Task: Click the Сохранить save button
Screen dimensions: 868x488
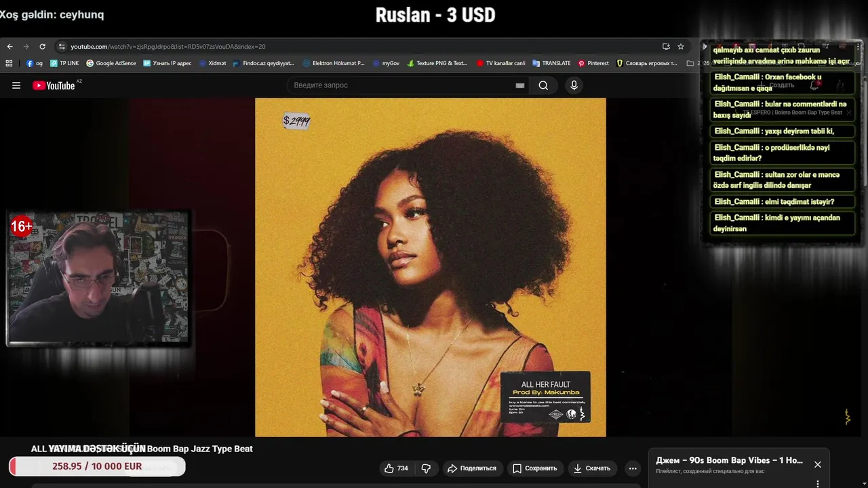Action: pos(534,468)
